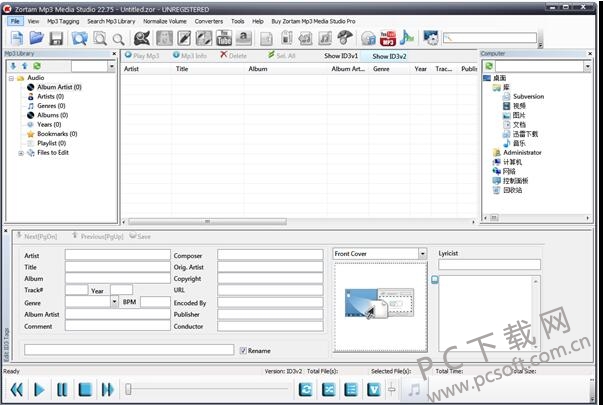Click the Sel. All button

pos(282,55)
